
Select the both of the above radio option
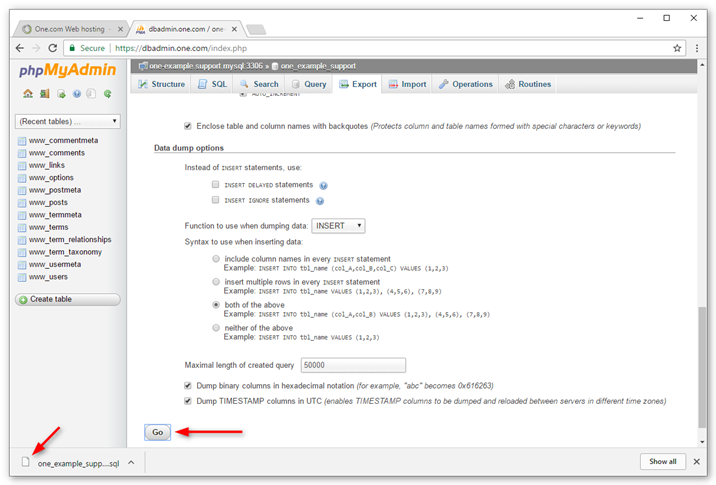(x=216, y=305)
